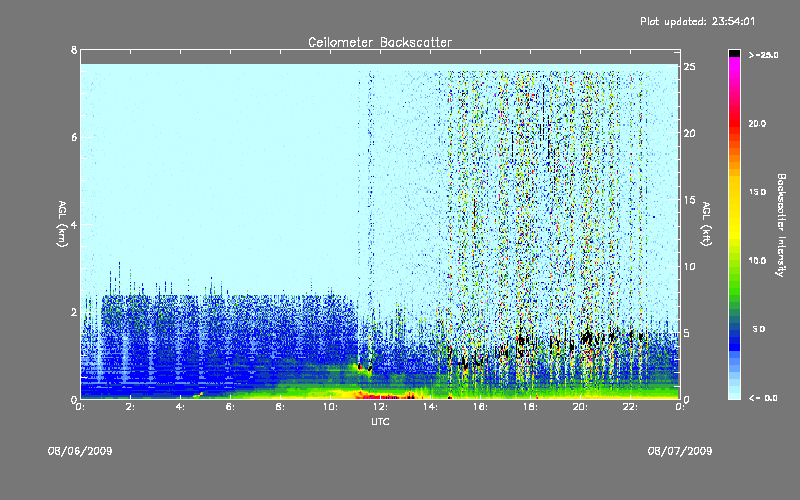Image resolution: width=800 pixels, height=500 pixels.
Task: Click the 'Ceilometer Backscatter' plot title
Action: tap(380, 42)
